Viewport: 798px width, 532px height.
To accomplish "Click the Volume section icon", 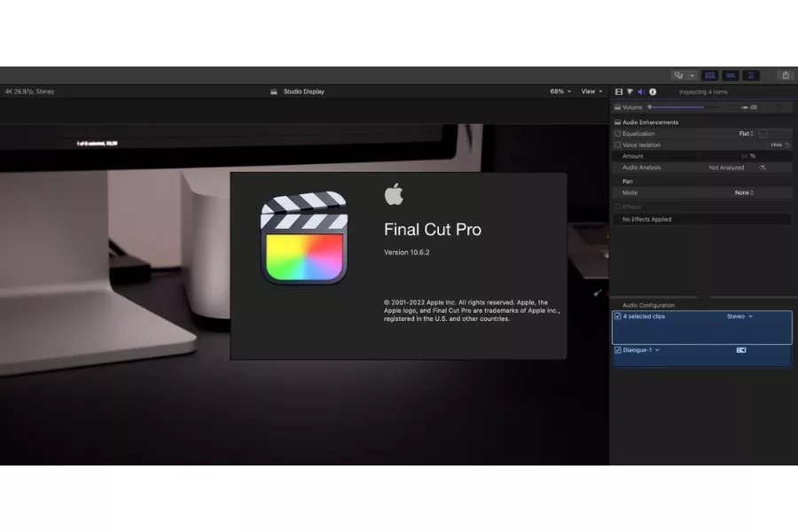I will (x=617, y=107).
